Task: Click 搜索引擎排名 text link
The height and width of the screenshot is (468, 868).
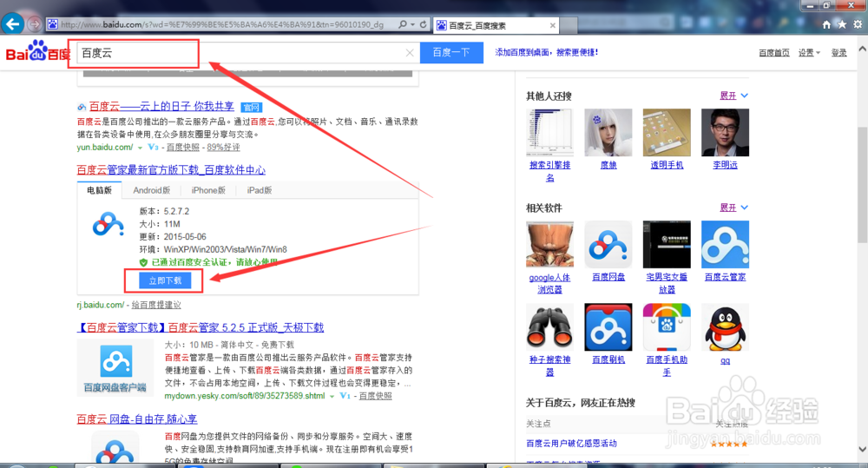Action: click(x=549, y=171)
